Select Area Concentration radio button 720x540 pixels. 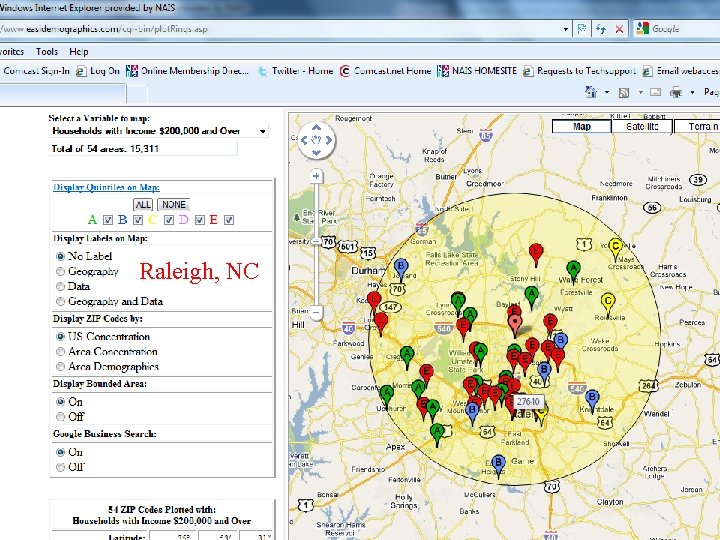pos(60,351)
